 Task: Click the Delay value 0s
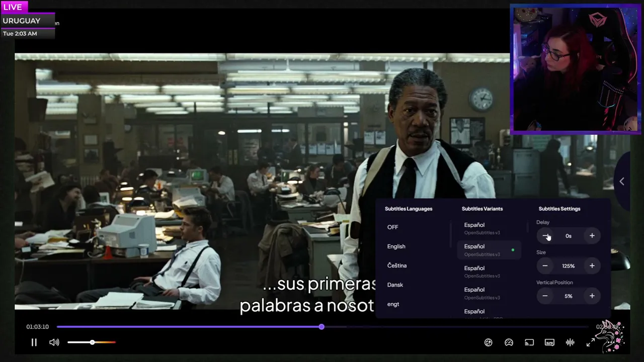pyautogui.click(x=569, y=236)
